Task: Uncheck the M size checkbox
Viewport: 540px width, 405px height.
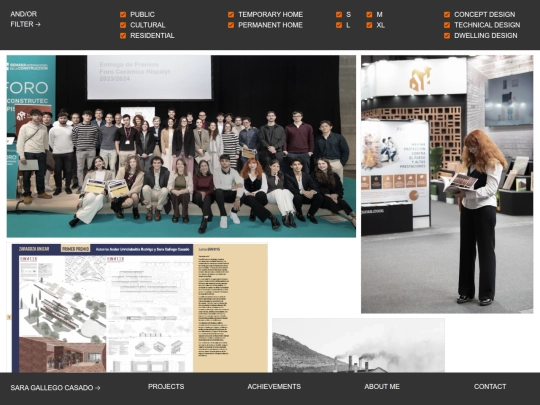Action: (x=369, y=14)
